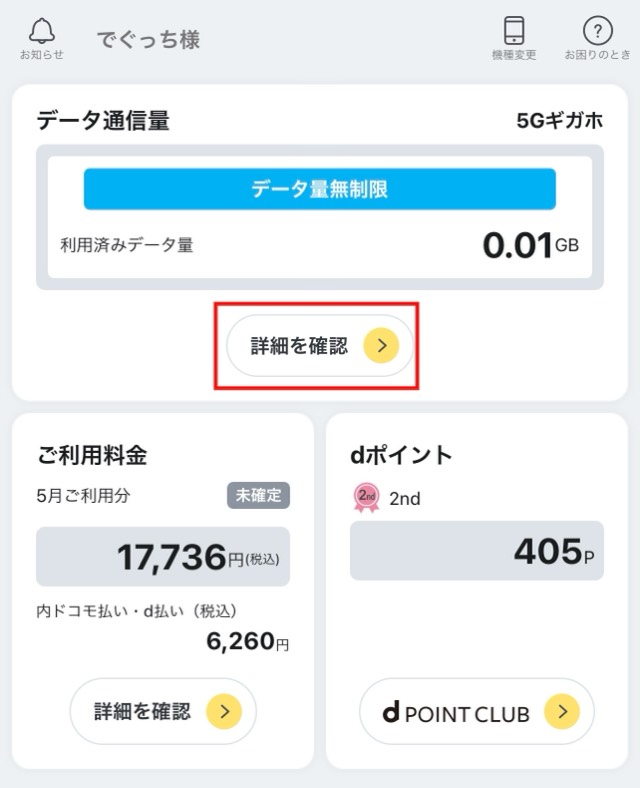640x788 pixels.
Task: Tap the 未確定 status badge
Action: coord(258,496)
